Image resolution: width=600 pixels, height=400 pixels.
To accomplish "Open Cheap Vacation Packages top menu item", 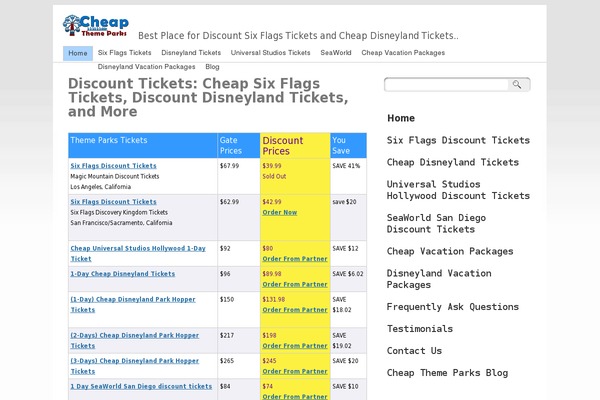I will point(403,53).
